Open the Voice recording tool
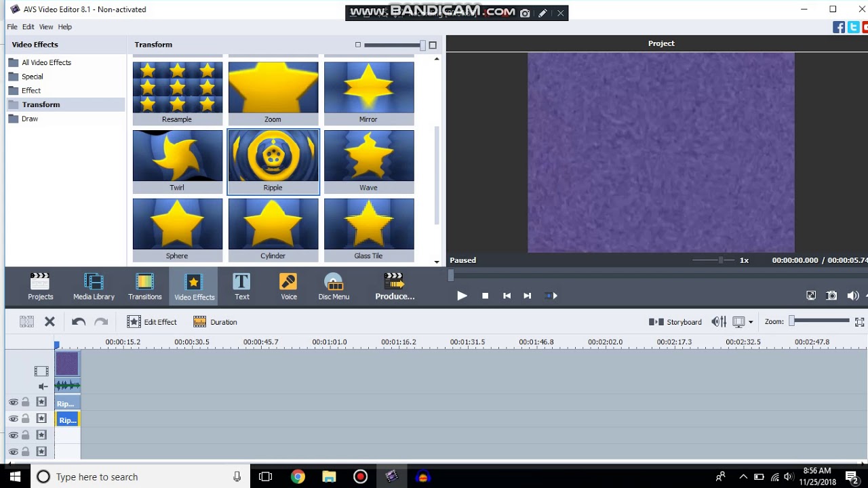The width and height of the screenshot is (868, 488). coord(288,286)
